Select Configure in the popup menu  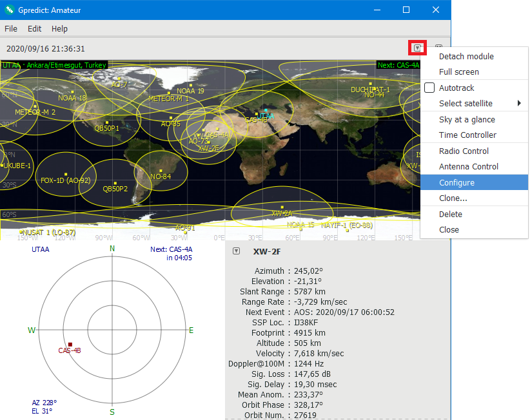click(474, 182)
